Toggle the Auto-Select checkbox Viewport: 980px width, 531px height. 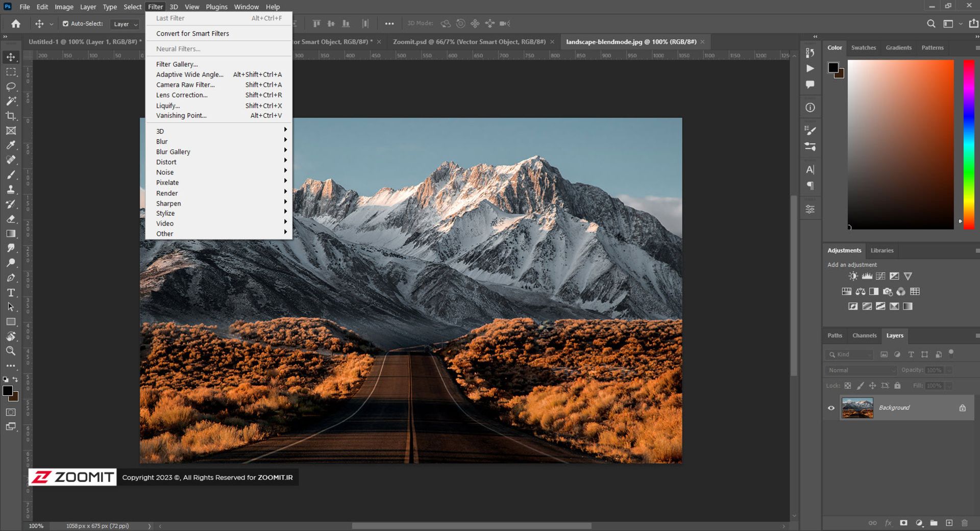click(x=65, y=23)
